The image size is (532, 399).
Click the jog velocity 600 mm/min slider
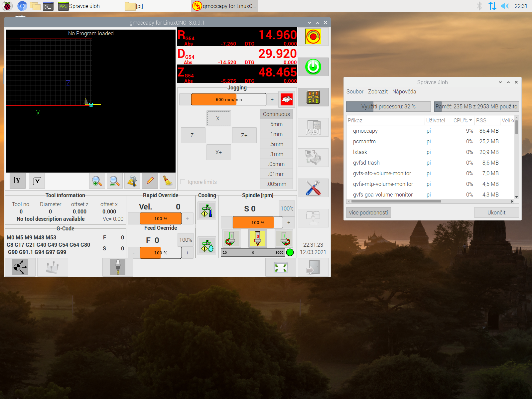[x=228, y=99]
